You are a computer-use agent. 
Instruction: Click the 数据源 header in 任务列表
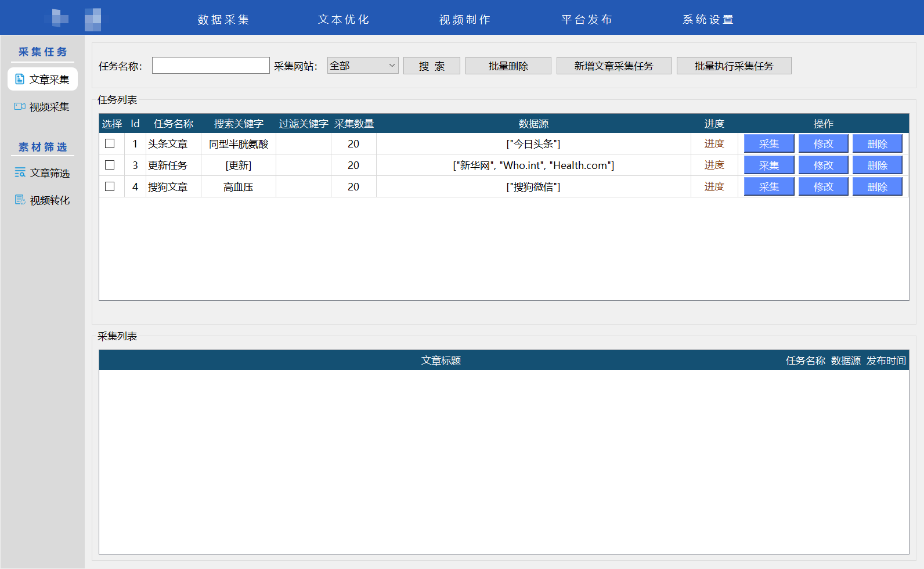tap(533, 124)
